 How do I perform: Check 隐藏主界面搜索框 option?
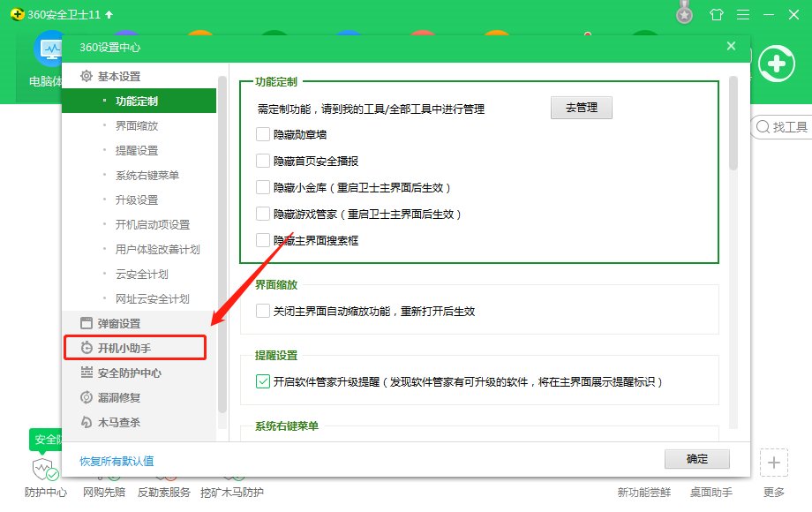click(x=263, y=238)
